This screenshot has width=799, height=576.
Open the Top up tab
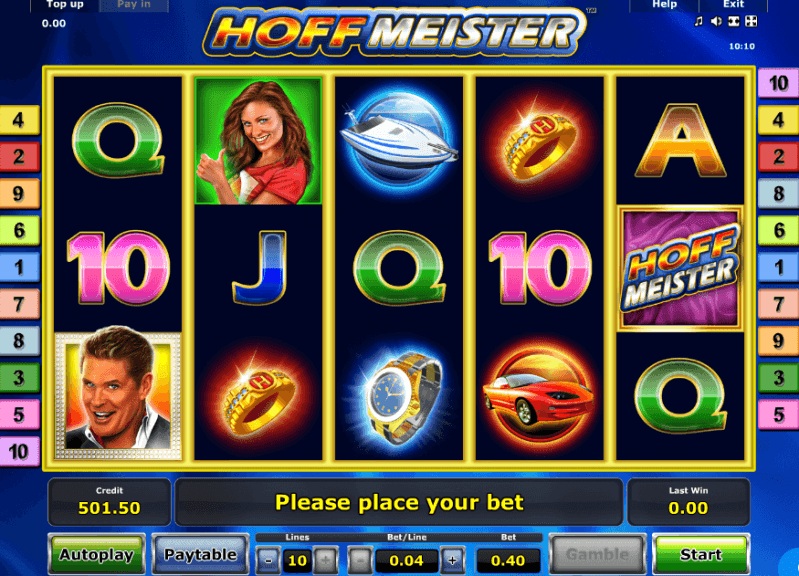pyautogui.click(x=65, y=5)
